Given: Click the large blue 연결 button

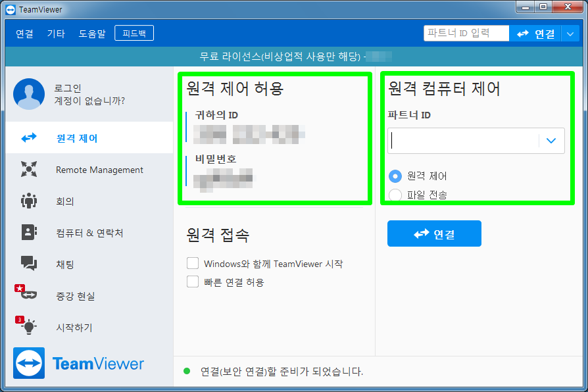Looking at the screenshot, I should coord(434,233).
